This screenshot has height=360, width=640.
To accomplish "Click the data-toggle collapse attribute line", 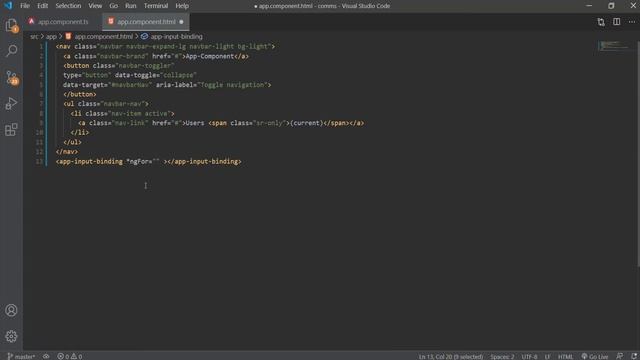I will coord(156,75).
